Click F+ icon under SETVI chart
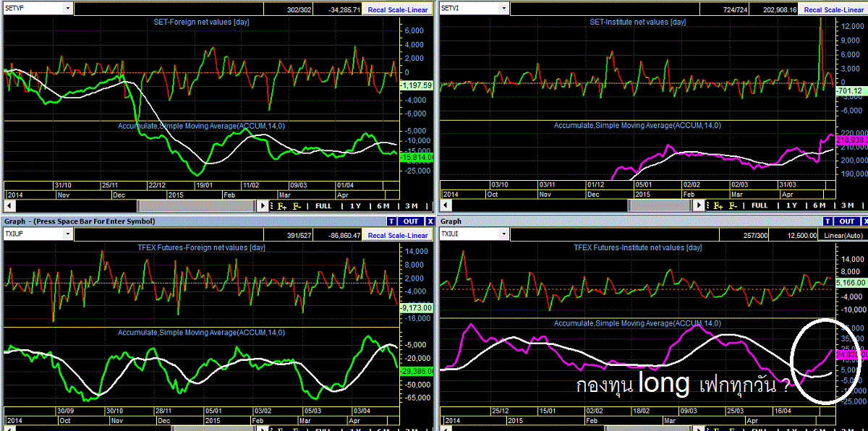Viewport: 868px width, 431px height. [x=718, y=205]
